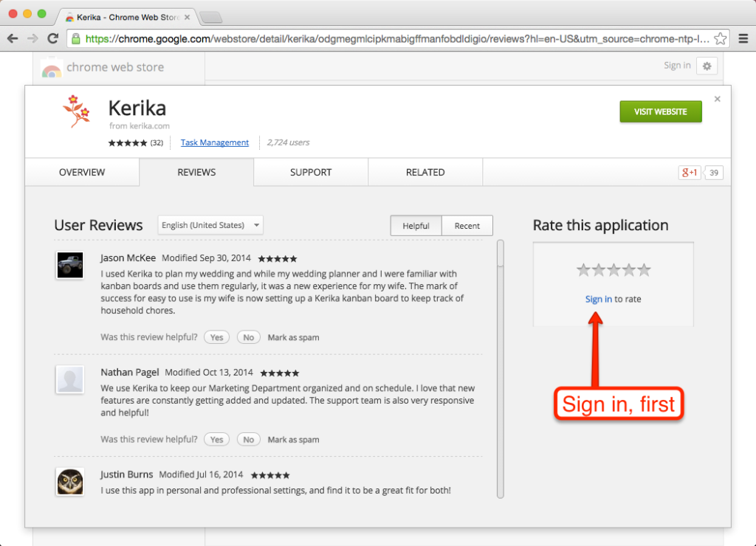Click the reviewer name Justin Burns
The image size is (756, 546).
tap(127, 474)
